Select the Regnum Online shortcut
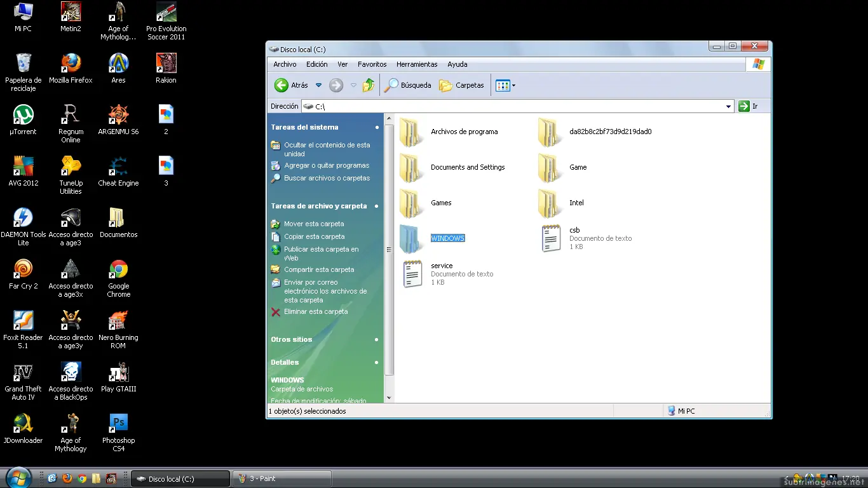This screenshot has width=868, height=488. tap(71, 124)
